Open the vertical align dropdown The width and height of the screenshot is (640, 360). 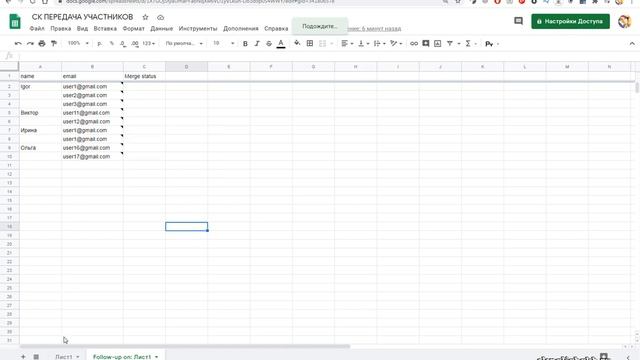click(363, 43)
